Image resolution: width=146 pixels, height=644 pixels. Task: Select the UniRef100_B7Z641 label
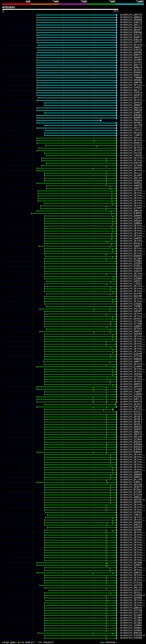[131, 490]
